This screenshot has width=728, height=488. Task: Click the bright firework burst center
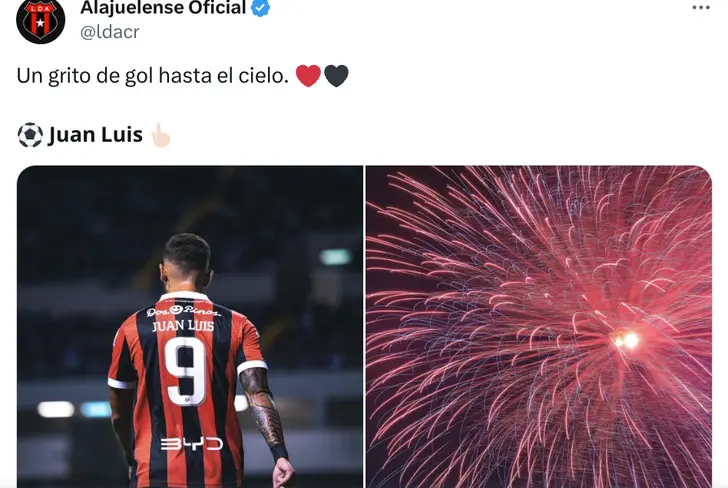pos(627,340)
